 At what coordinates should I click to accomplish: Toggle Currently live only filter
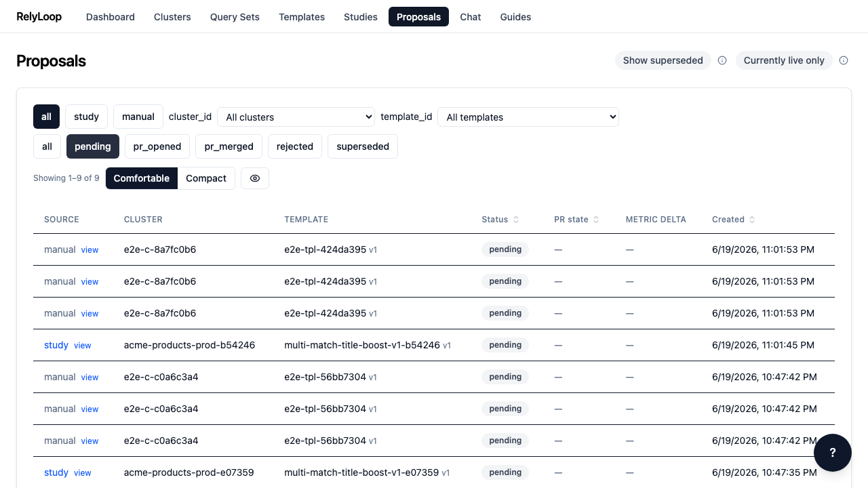click(784, 60)
